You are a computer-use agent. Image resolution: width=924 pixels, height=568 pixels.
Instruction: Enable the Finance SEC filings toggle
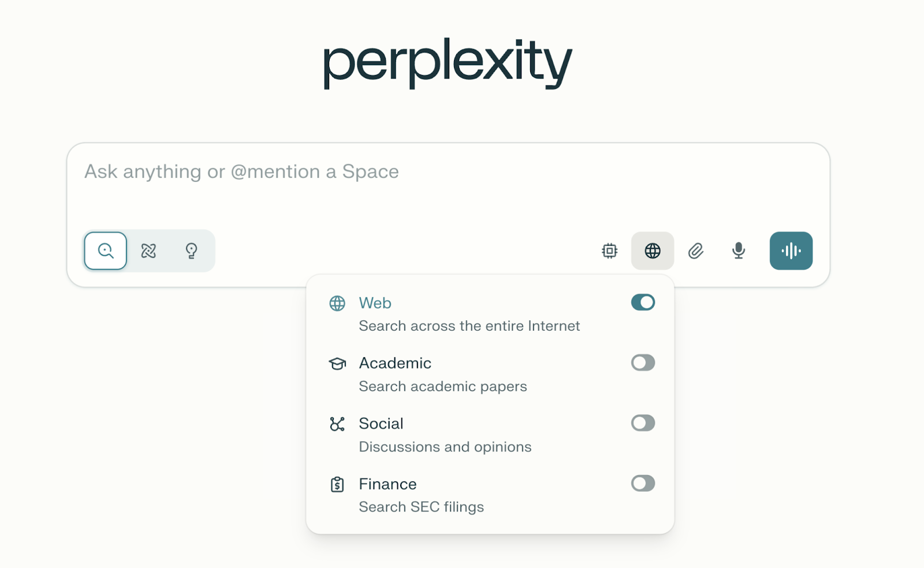[643, 484]
